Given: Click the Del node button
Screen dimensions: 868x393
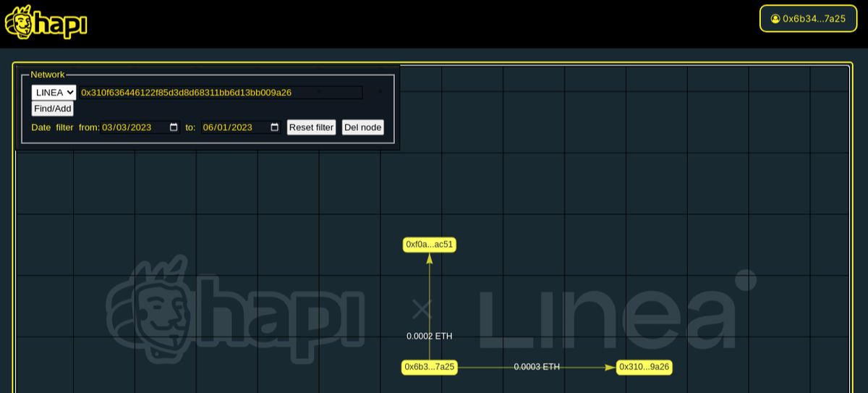Looking at the screenshot, I should pos(362,127).
